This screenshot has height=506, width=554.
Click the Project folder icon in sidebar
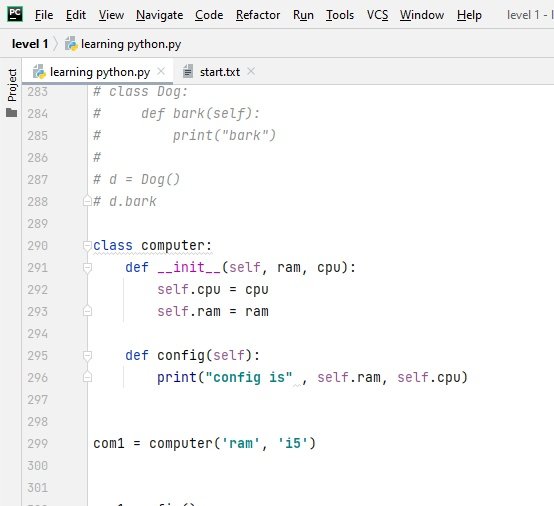click(x=12, y=113)
